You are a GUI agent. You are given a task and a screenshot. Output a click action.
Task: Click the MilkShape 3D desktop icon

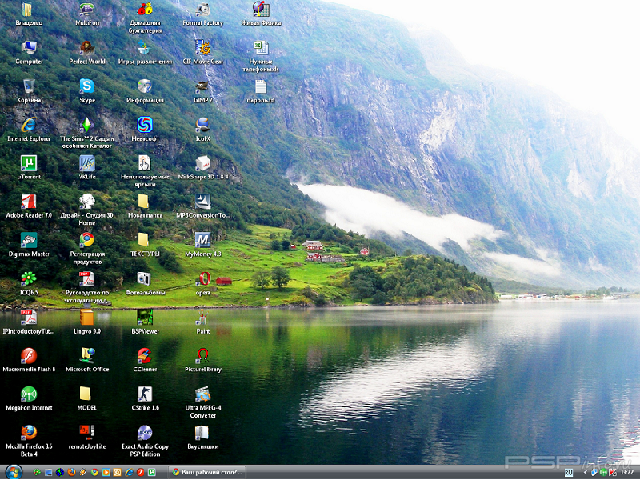pos(202,163)
